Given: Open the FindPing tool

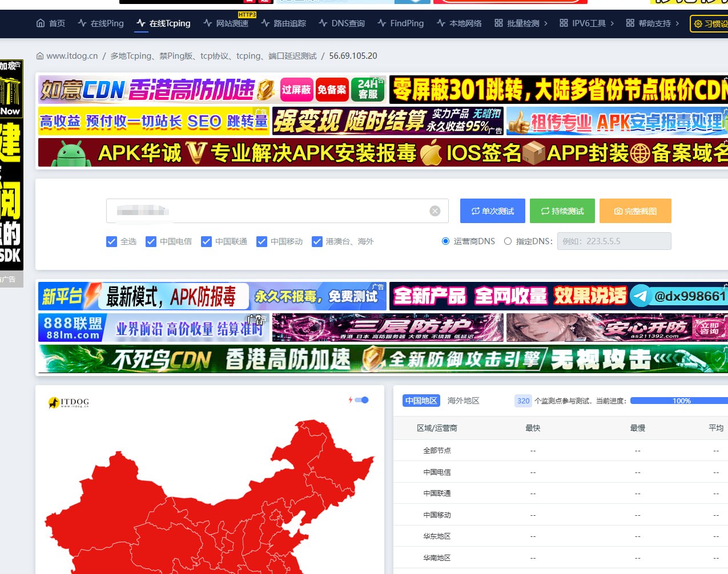Looking at the screenshot, I should (400, 23).
